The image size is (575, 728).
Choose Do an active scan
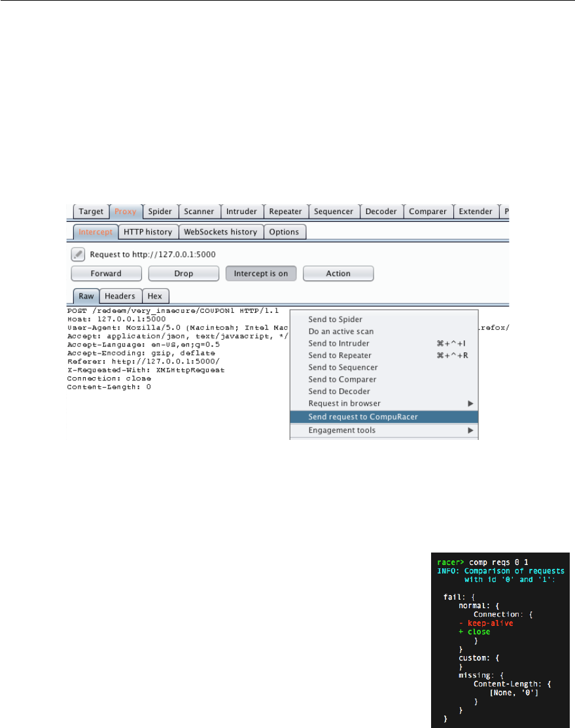pos(384,331)
